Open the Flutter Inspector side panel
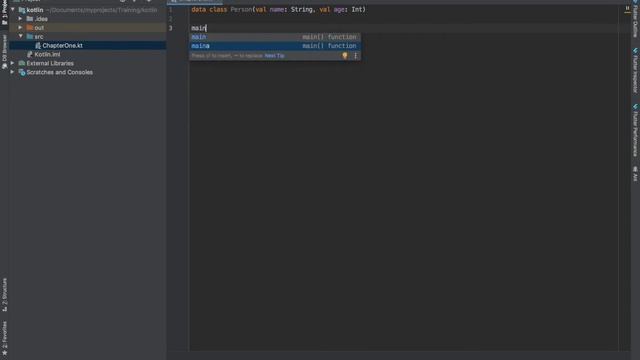The width and height of the screenshot is (640, 360). click(635, 70)
